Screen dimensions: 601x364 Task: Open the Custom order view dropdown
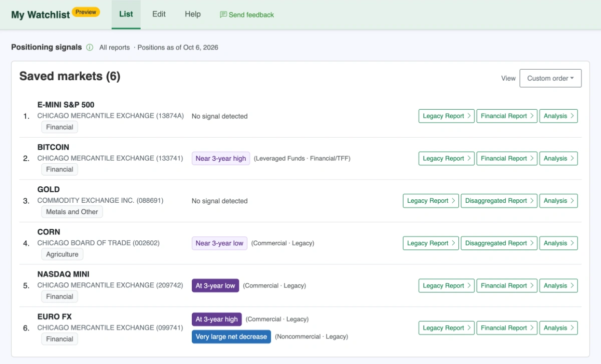pyautogui.click(x=550, y=78)
